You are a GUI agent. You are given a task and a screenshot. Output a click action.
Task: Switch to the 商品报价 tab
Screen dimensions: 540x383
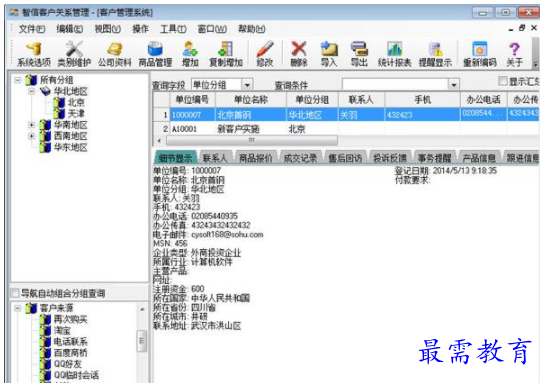coord(256,158)
